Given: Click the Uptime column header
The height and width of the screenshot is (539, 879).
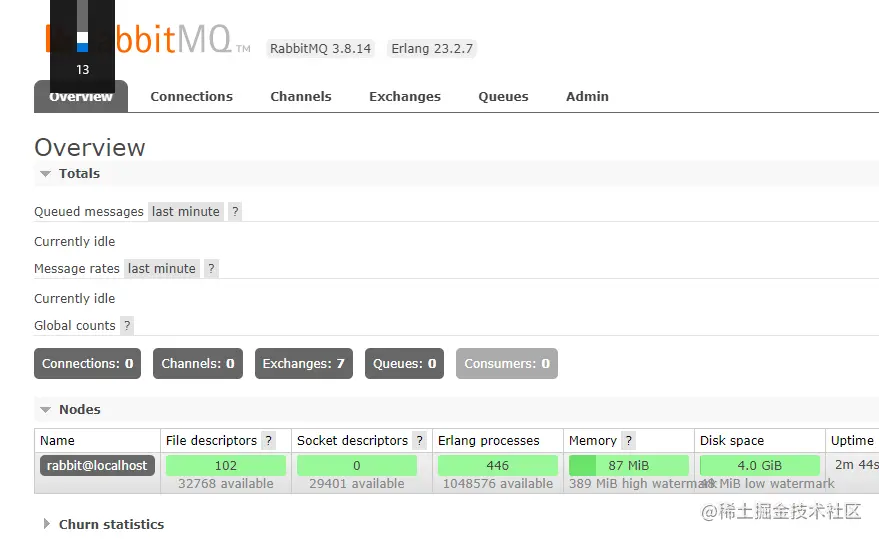Looking at the screenshot, I should click(852, 441).
